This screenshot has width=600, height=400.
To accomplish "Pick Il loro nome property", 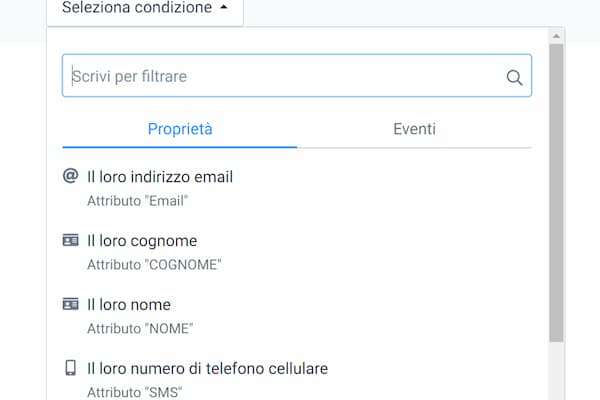I will click(129, 305).
